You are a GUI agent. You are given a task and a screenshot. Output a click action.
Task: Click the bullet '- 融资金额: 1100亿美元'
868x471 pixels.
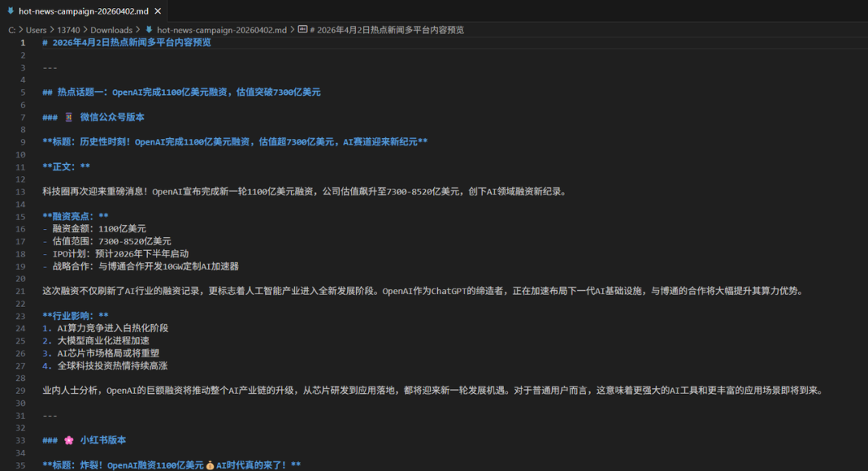click(x=95, y=228)
